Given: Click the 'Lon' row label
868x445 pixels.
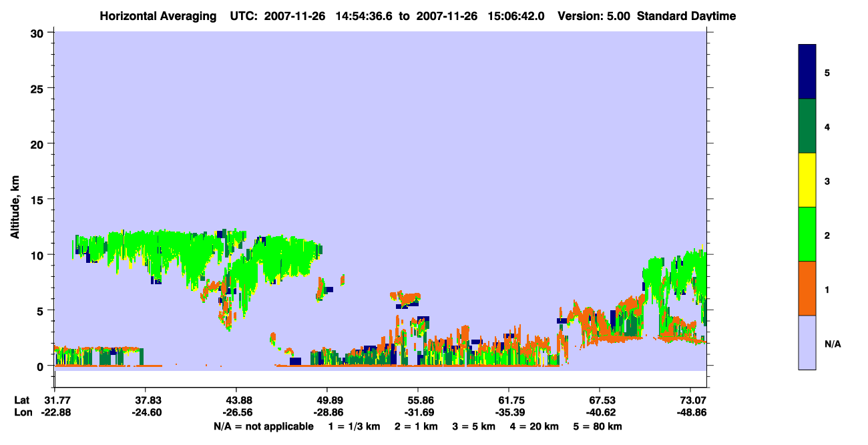Looking at the screenshot, I should [x=23, y=412].
